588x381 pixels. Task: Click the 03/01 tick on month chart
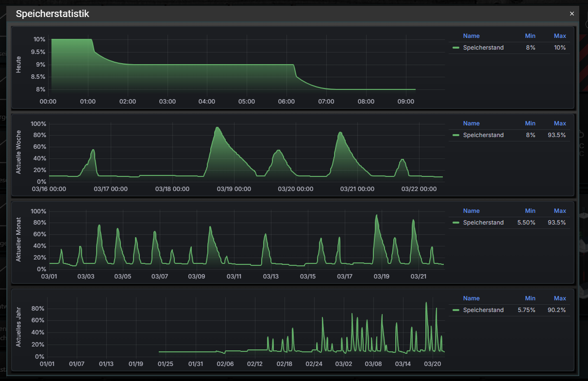tap(49, 277)
